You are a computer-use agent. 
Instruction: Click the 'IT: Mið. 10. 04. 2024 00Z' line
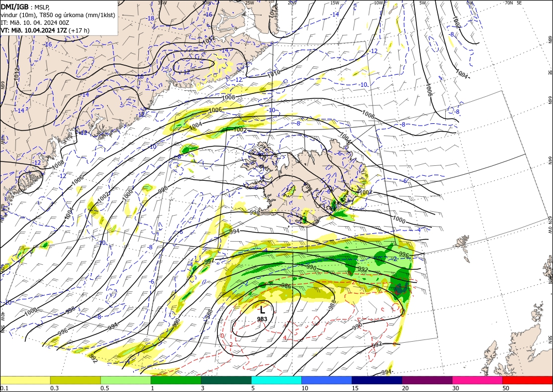tap(35, 23)
